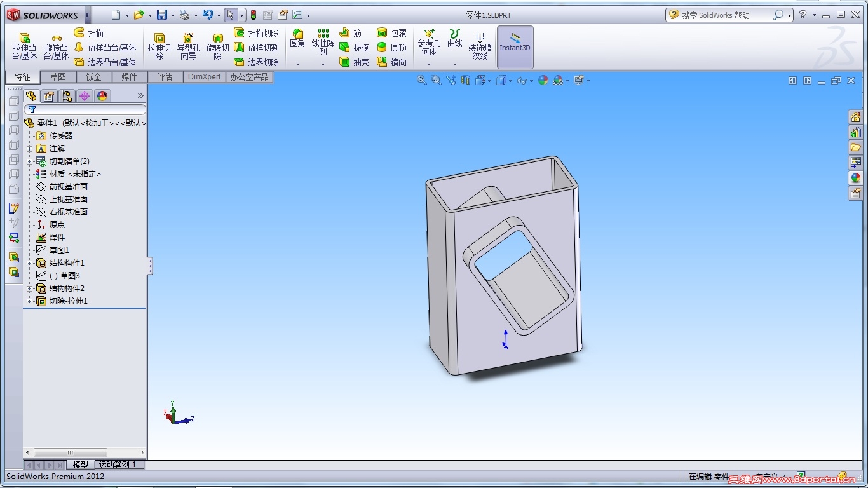
Task: Expand the 切除-拉伸1 tree node
Action: tap(30, 301)
